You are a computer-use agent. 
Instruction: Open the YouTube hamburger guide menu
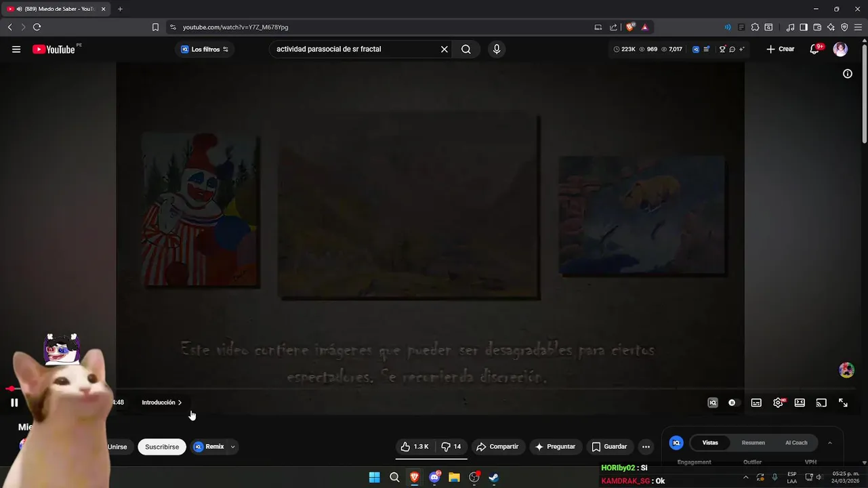pos(16,49)
